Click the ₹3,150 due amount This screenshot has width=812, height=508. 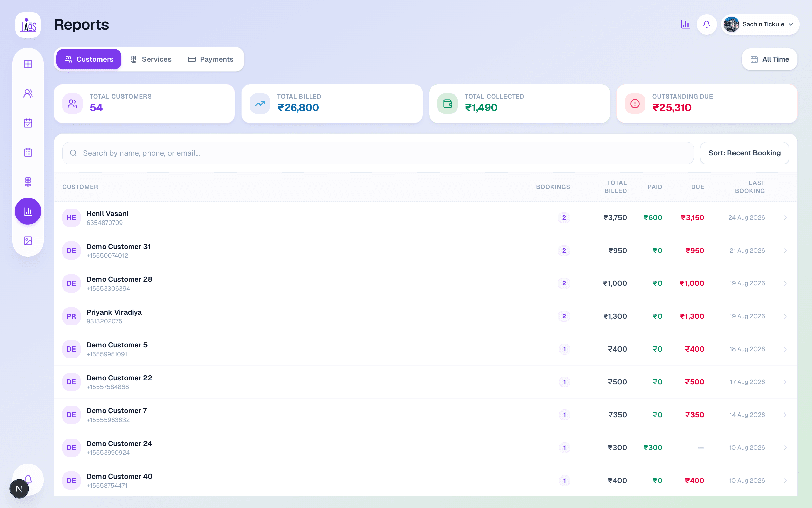tap(693, 218)
